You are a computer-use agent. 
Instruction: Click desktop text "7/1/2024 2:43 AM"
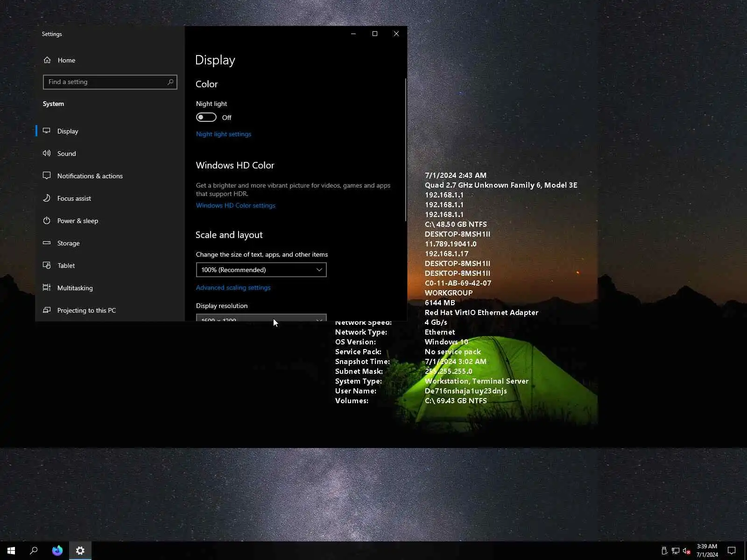pos(456,175)
